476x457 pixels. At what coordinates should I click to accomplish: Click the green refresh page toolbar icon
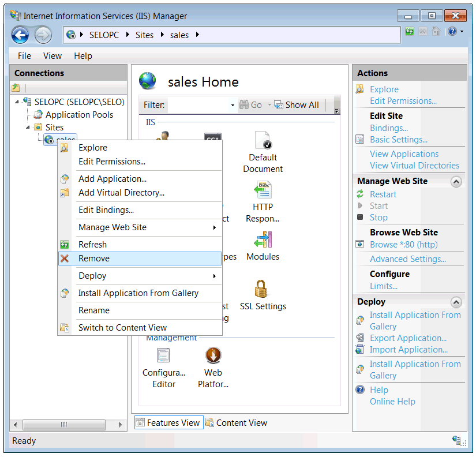[x=410, y=31]
